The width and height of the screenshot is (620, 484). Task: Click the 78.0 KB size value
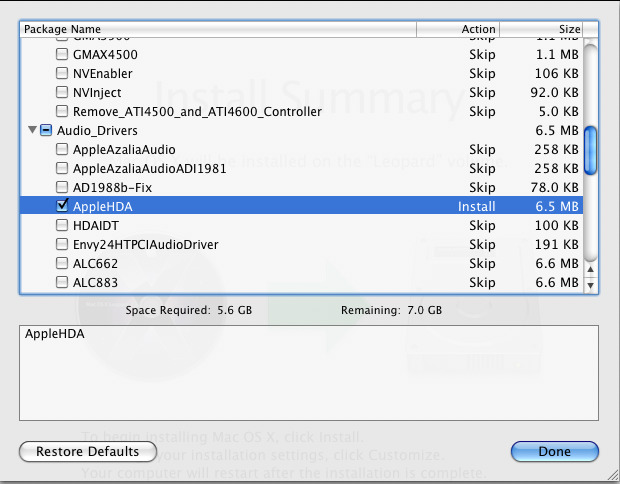[x=555, y=187]
